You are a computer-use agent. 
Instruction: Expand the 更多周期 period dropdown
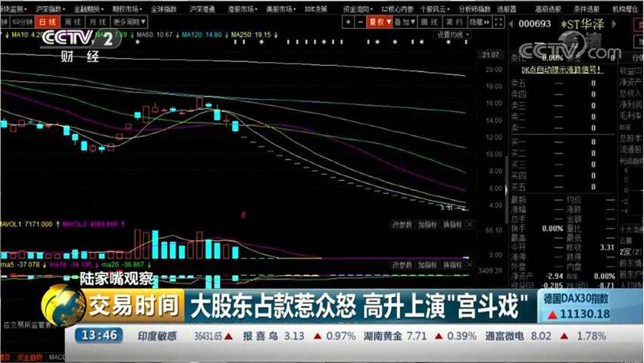pyautogui.click(x=129, y=22)
